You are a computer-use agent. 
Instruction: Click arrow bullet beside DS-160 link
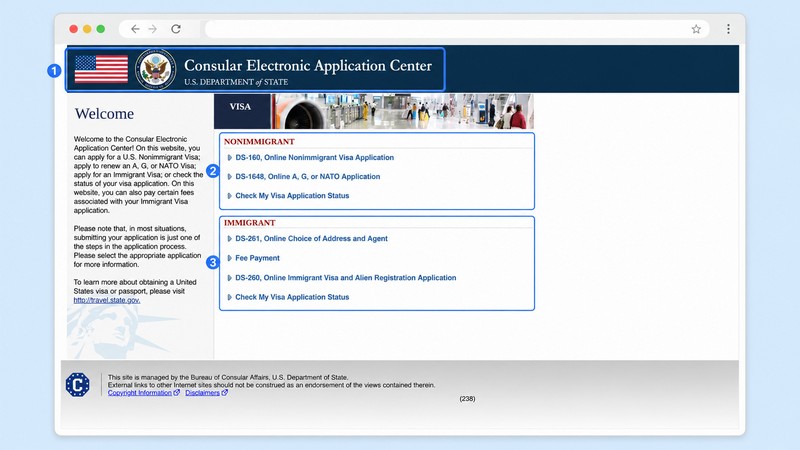pyautogui.click(x=230, y=158)
